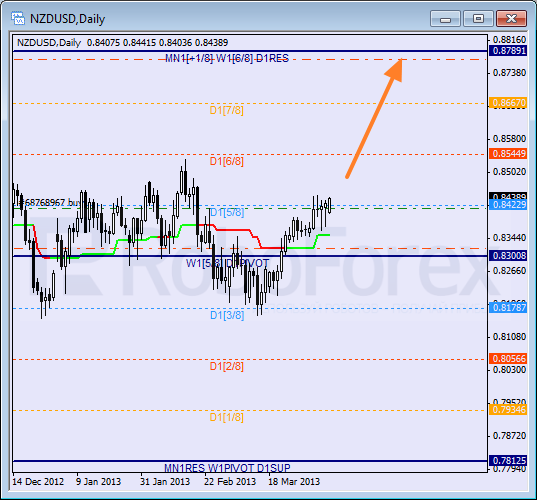
Task: Click the 0.88160 price scale value
Action: pos(509,40)
